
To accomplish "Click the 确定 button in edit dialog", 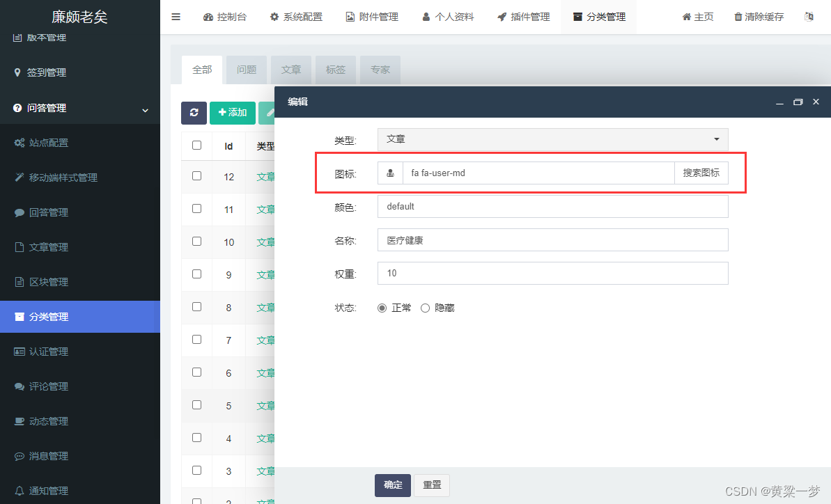I will tap(392, 485).
